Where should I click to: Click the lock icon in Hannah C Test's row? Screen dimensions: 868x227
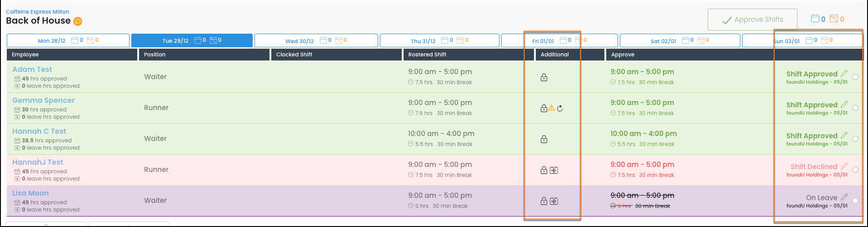click(x=544, y=139)
